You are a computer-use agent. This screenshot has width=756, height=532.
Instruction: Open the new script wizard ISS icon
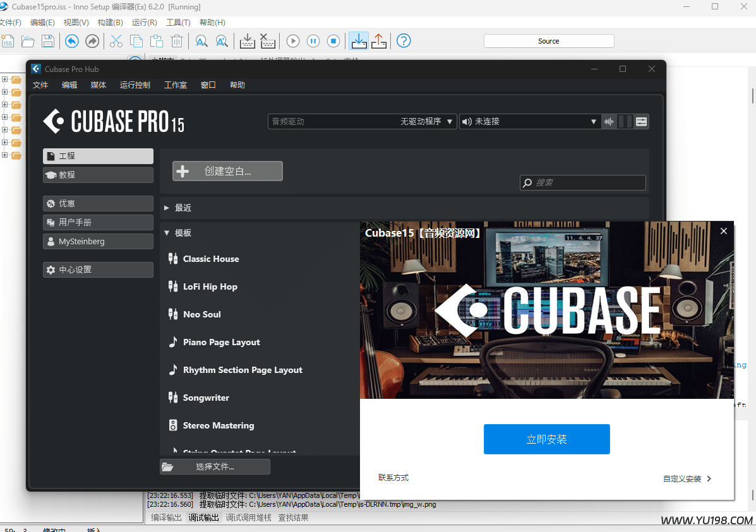coord(8,40)
